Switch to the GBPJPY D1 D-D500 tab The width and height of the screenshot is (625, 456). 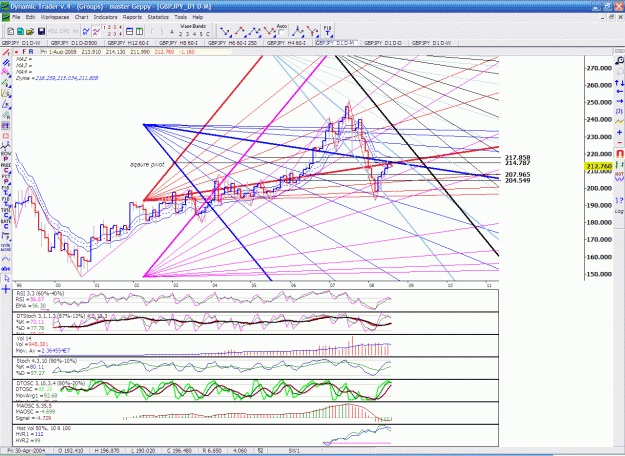tap(76, 43)
